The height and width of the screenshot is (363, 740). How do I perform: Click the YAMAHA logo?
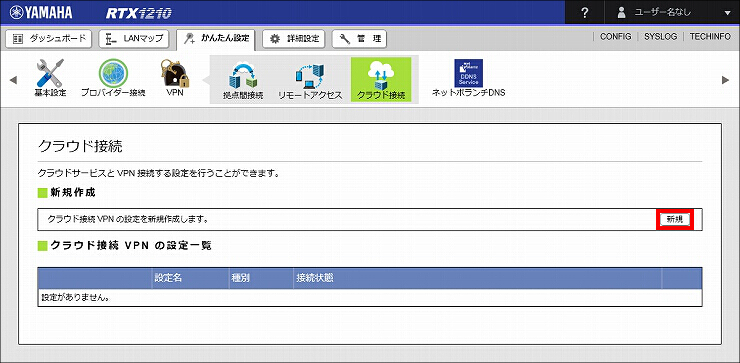point(41,12)
